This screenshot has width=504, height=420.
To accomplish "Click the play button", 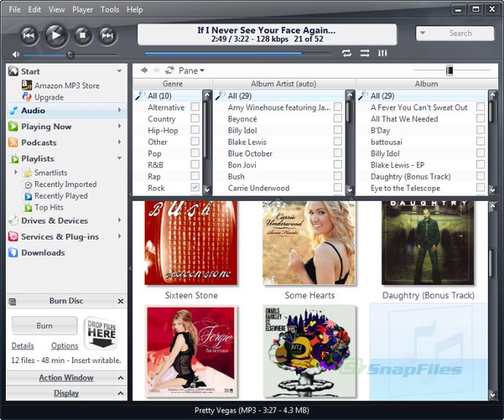I will tap(56, 35).
